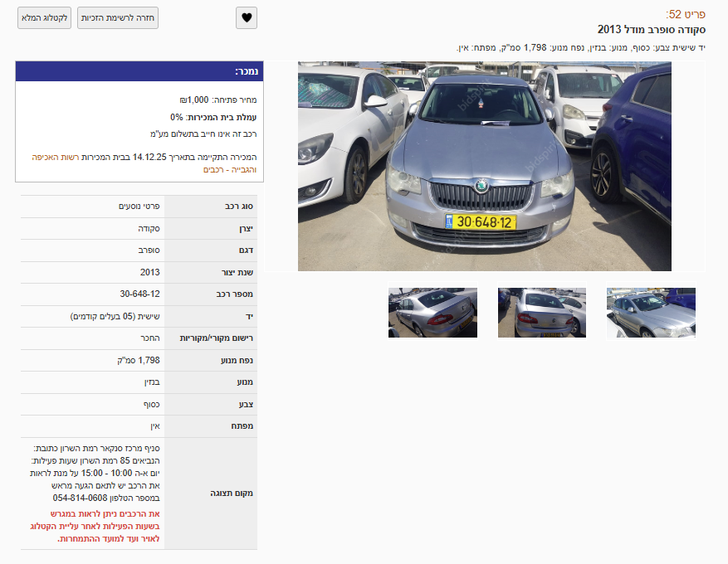The image size is (728, 564).
Task: Go to the full catalog 'לקטלוג המלא'
Action: pyautogui.click(x=45, y=18)
